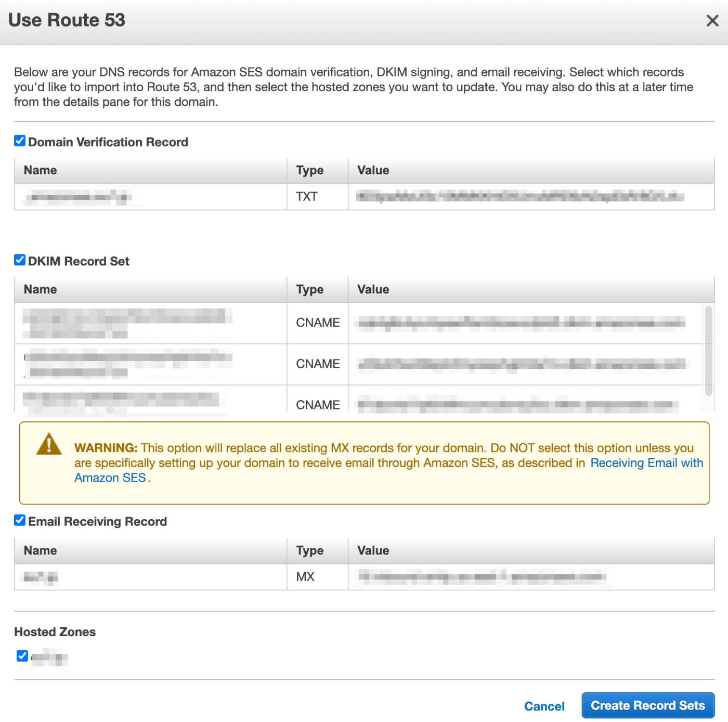The image size is (728, 722).
Task: Click the first CNAME type cell
Action: [317, 323]
